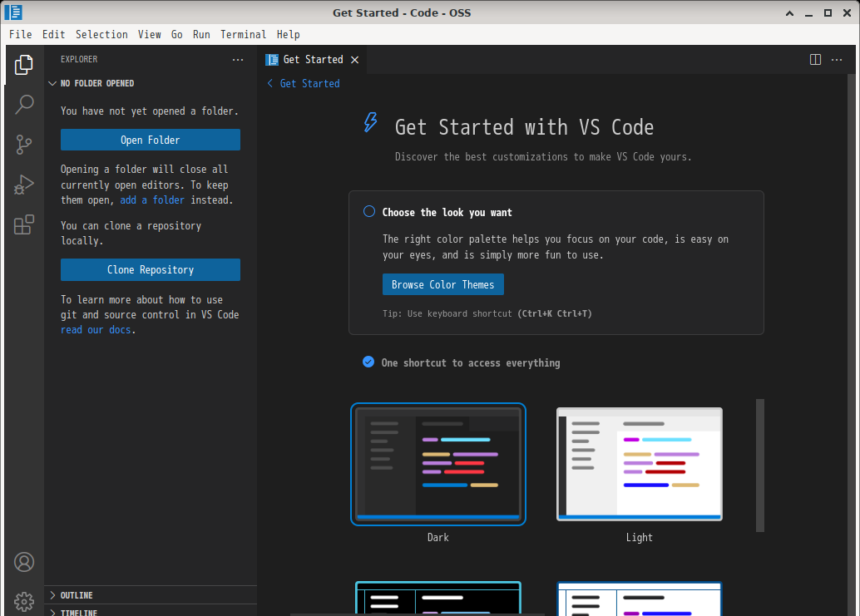
Task: Click the split editor right icon
Action: pyautogui.click(x=815, y=60)
